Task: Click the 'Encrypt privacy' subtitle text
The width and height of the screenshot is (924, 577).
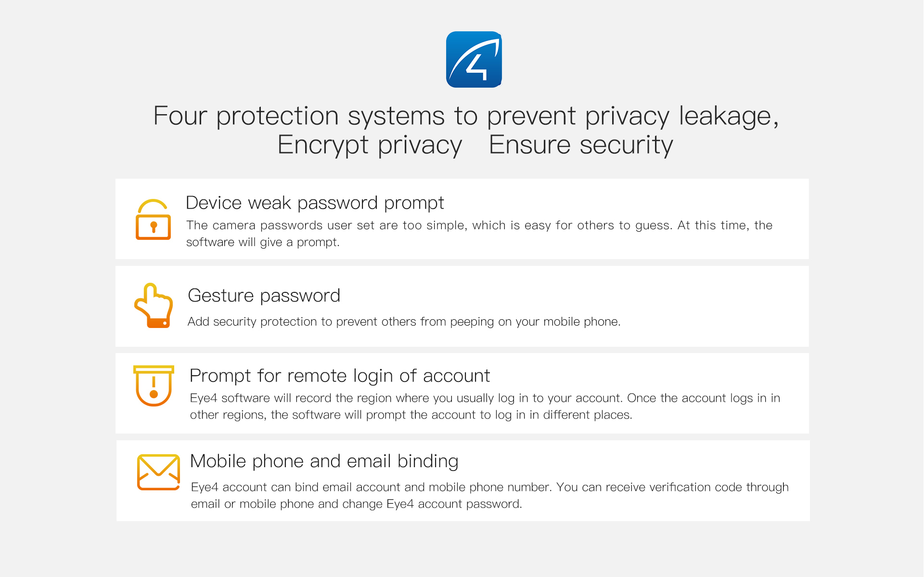Action: tap(370, 145)
